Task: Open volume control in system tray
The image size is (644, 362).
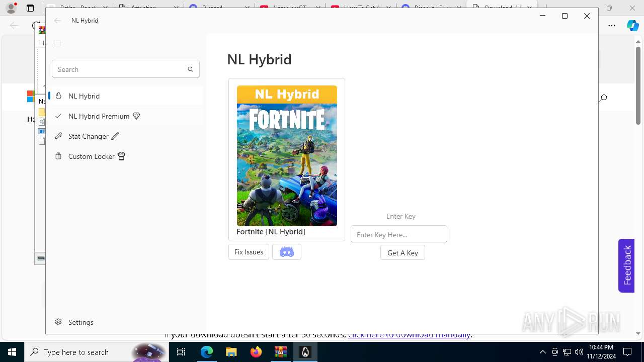Action: 579,352
